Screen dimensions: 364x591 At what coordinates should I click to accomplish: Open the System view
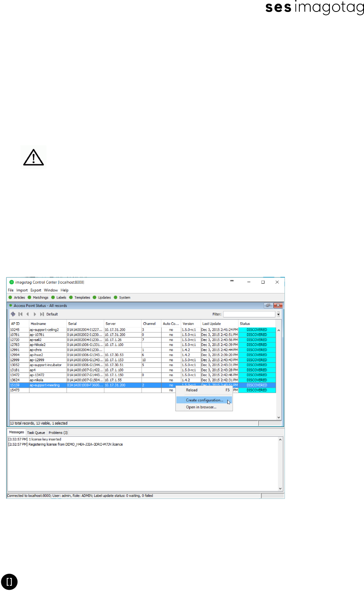click(x=122, y=298)
